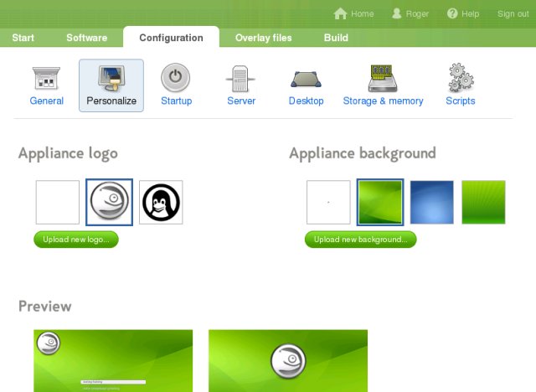Click the Roger user icon
Viewport: 536px width, 392px height.
coord(396,13)
